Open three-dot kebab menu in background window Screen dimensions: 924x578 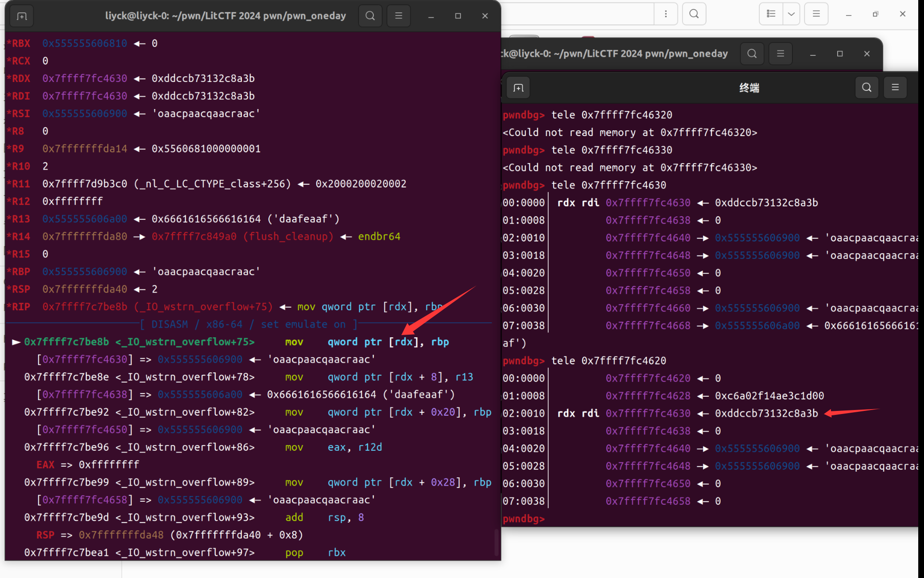pyautogui.click(x=666, y=14)
